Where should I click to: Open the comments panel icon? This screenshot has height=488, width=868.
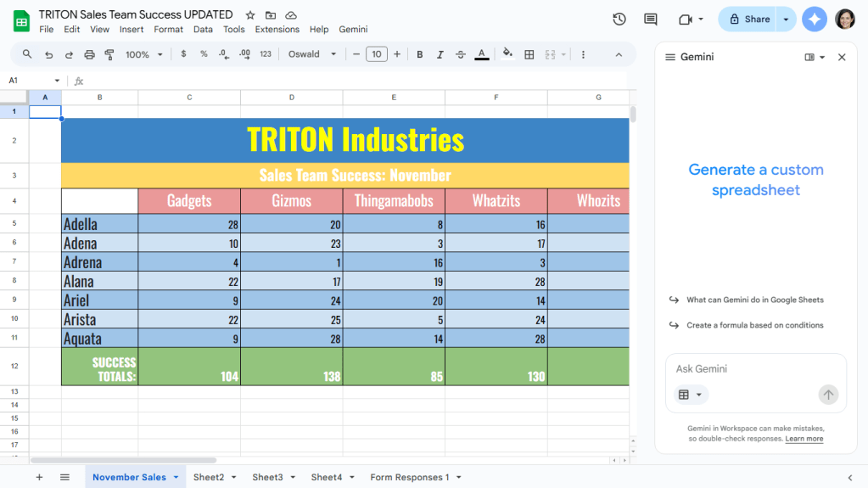click(x=651, y=20)
